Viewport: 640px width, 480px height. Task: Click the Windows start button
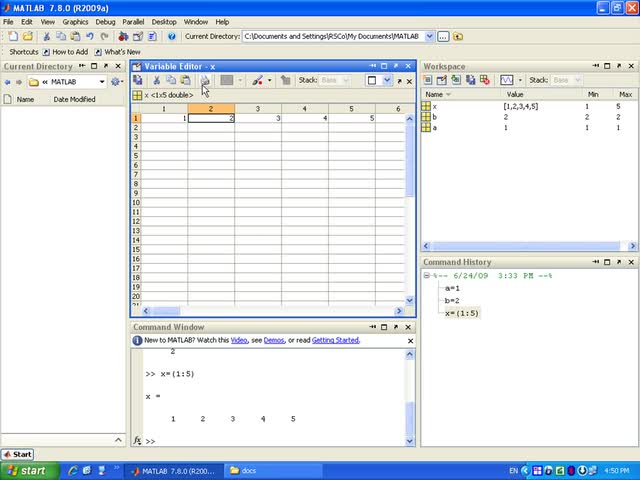click(x=27, y=471)
